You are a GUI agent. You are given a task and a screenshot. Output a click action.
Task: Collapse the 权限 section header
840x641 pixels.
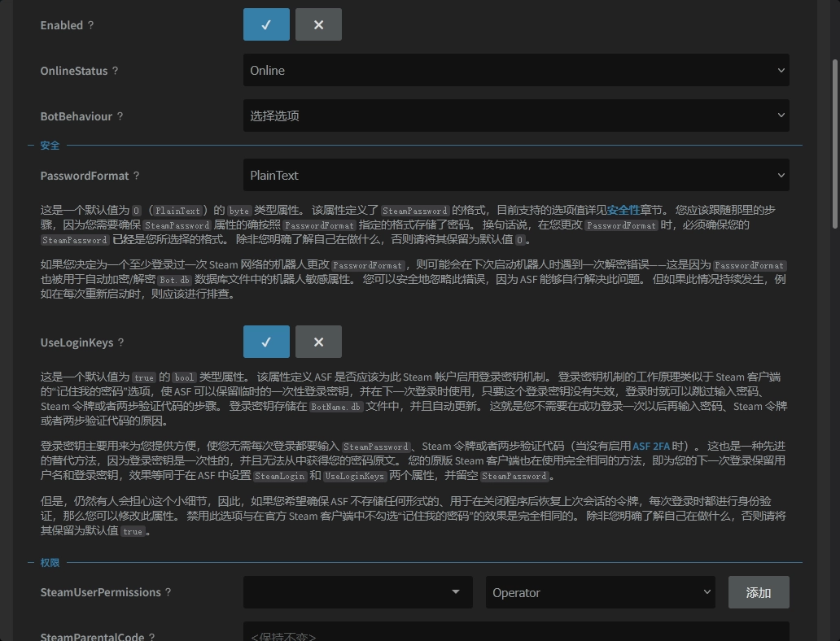pos(50,563)
